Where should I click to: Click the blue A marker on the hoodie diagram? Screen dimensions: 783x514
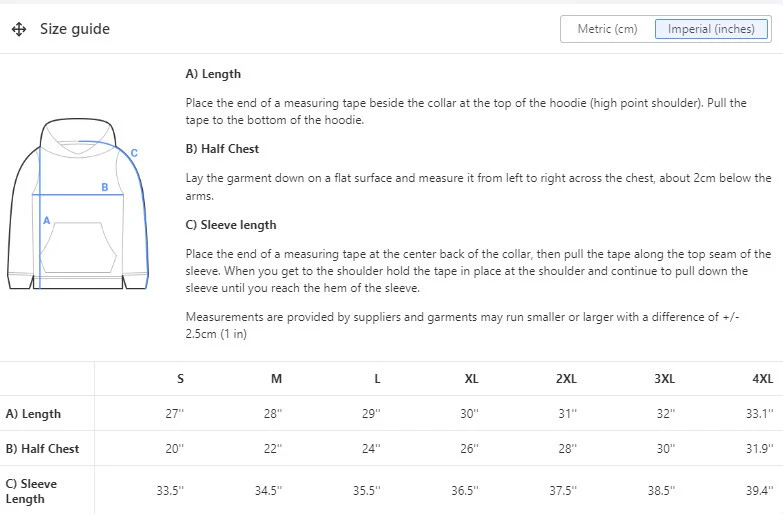pos(46,219)
